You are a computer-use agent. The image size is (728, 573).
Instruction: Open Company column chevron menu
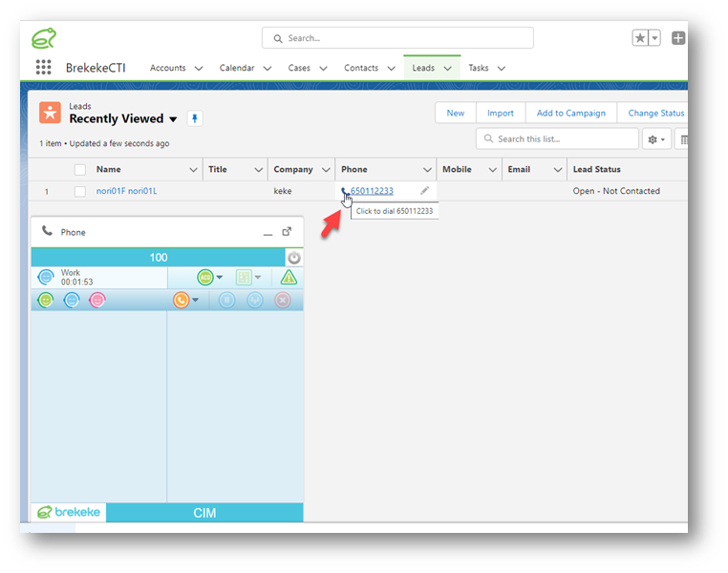click(326, 170)
